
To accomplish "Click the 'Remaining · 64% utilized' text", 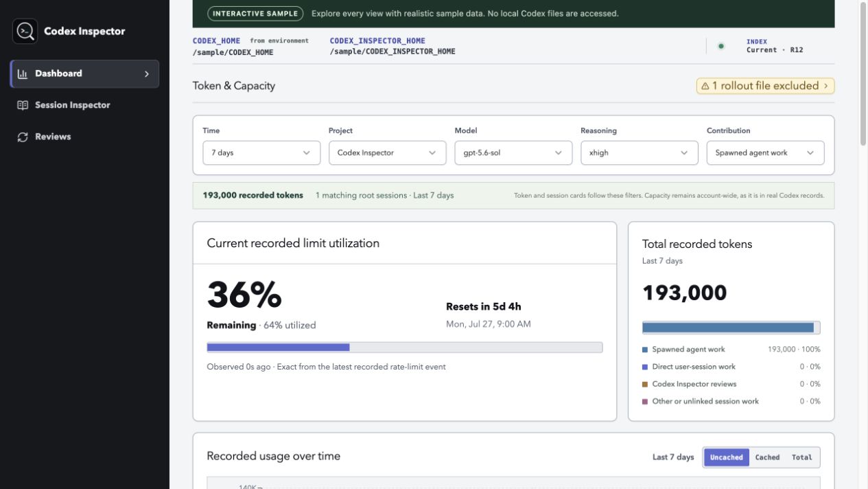I will click(x=261, y=326).
